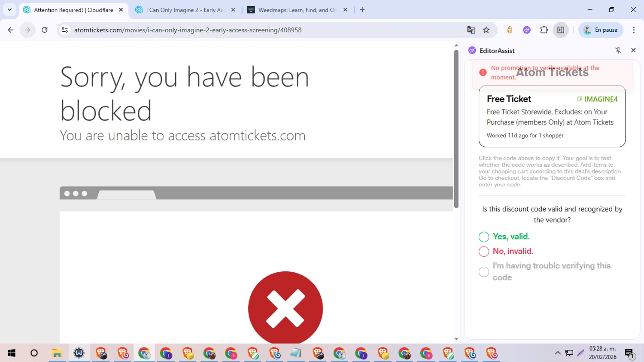Focus the atomtickets.com address bar URL
The height and width of the screenshot is (362, 644).
tap(188, 30)
